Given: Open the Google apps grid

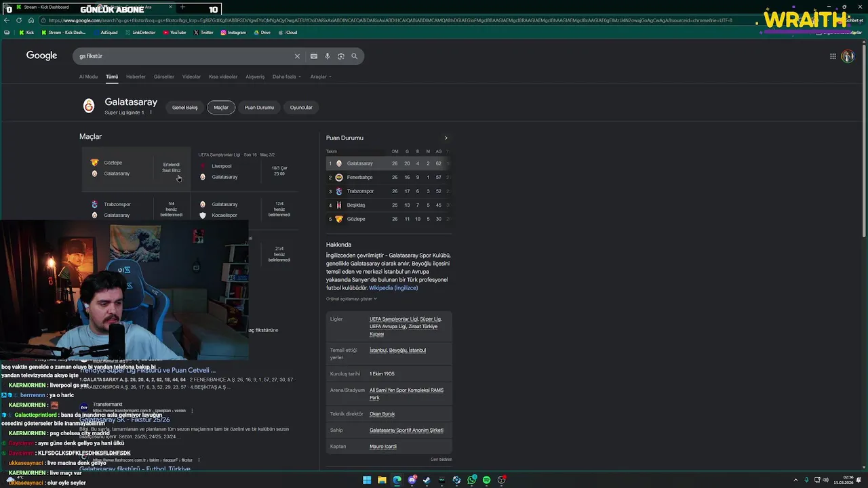Looking at the screenshot, I should coord(833,56).
